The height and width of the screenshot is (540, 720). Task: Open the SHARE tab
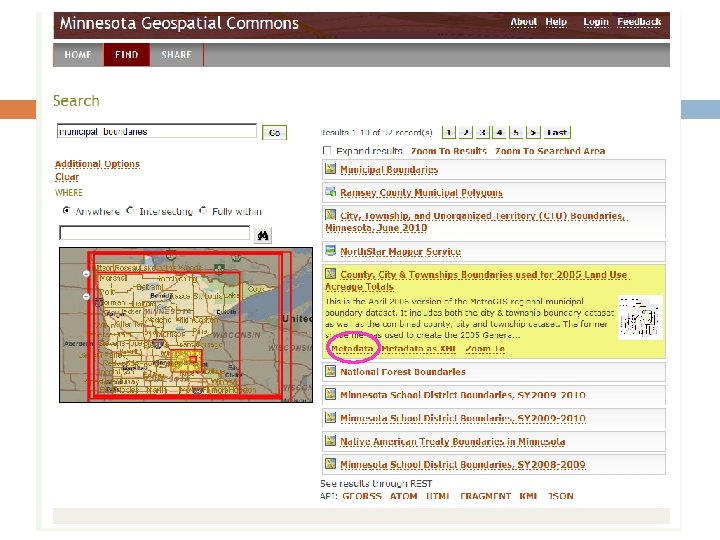(177, 55)
